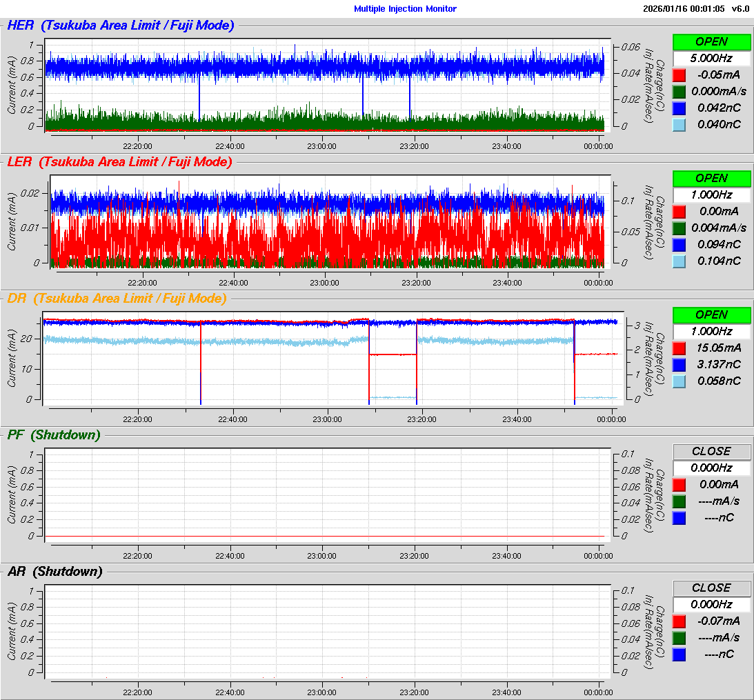The width and height of the screenshot is (754, 700).
Task: Click AR green swatch beside ----mA/s
Action: click(679, 638)
